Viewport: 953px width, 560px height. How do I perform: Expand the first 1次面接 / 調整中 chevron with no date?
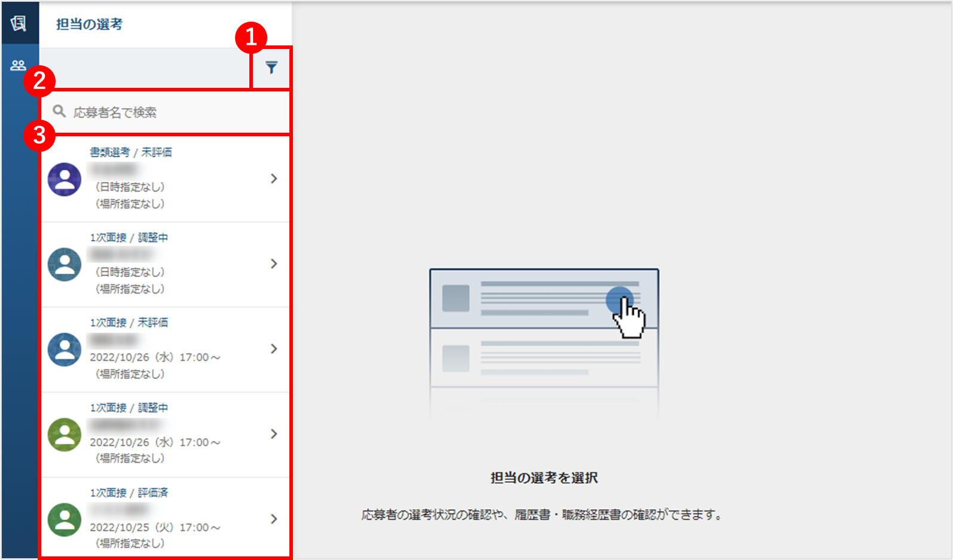pos(274,264)
